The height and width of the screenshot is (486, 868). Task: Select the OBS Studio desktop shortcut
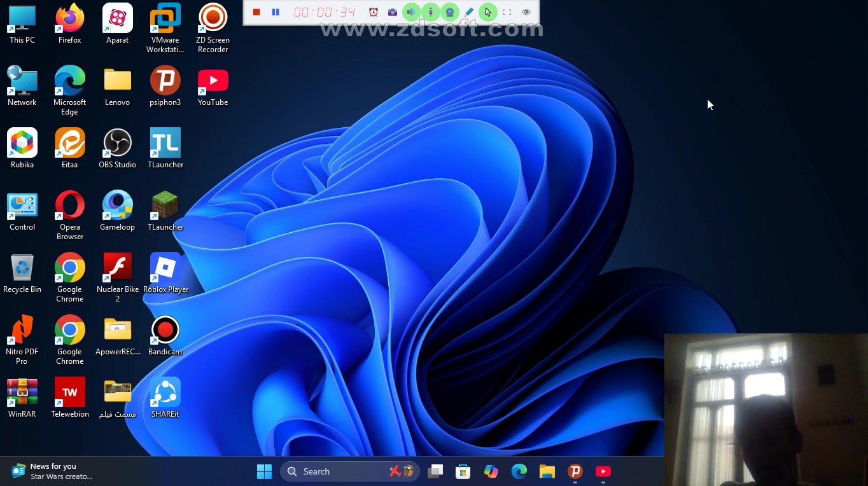(118, 149)
